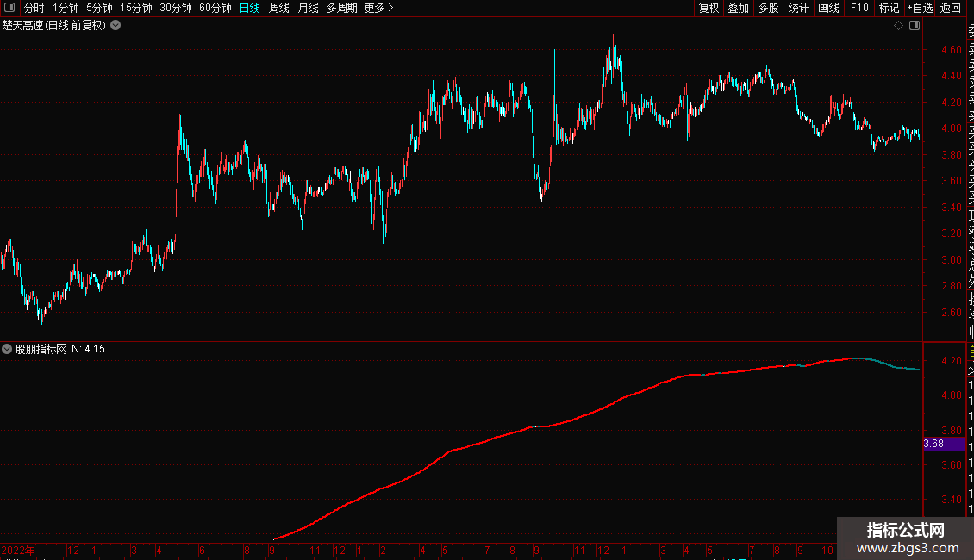This screenshot has width=974, height=560.
Task: Switch to the 分时 timeframe
Action: (34, 8)
